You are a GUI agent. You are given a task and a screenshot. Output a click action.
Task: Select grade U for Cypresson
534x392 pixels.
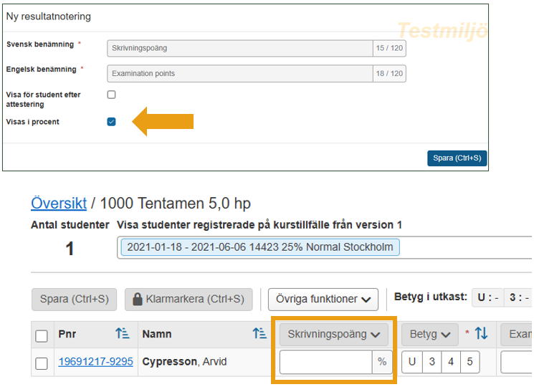coord(413,363)
